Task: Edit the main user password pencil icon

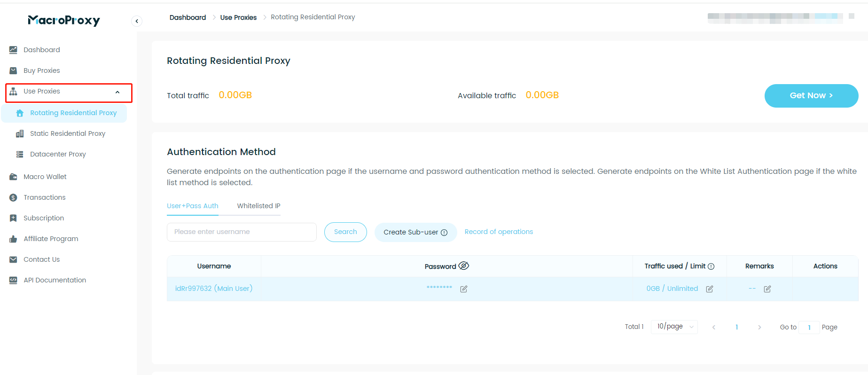Action: 464,289
